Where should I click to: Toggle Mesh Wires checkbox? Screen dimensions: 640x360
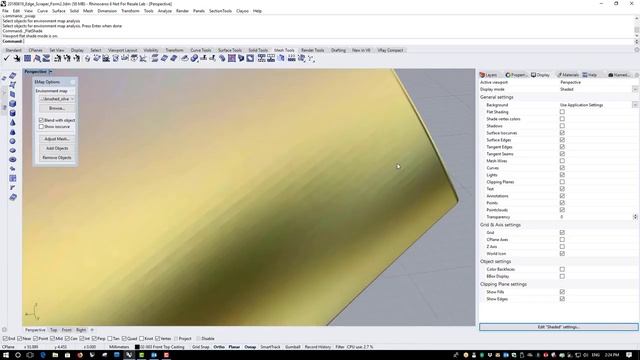point(562,161)
